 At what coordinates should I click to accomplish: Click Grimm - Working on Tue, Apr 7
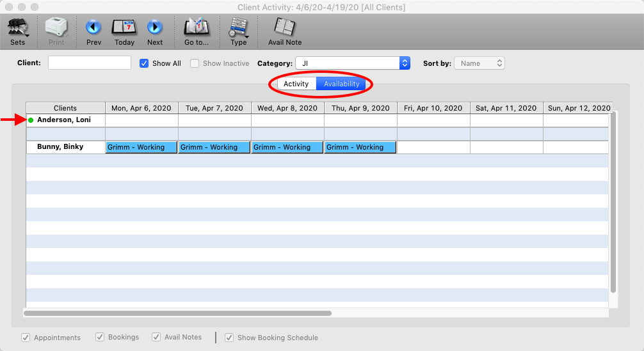tap(214, 147)
